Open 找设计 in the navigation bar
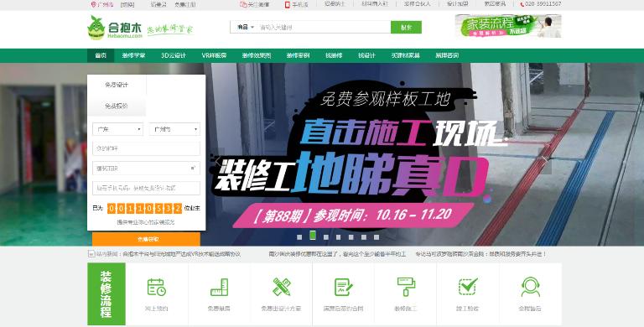This screenshot has height=327, width=644. tap(366, 55)
